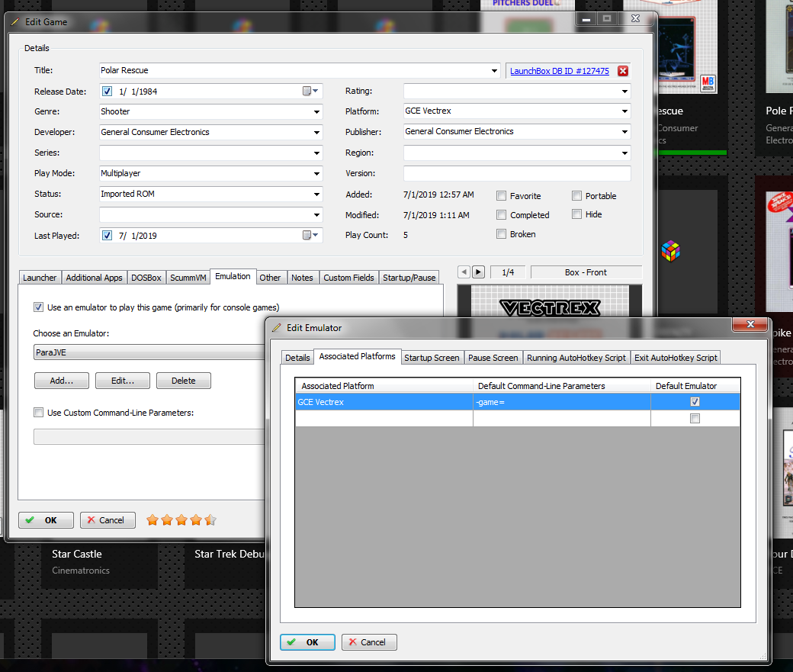Expand the Series dropdown
This screenshot has width=793, height=672.
316,153
